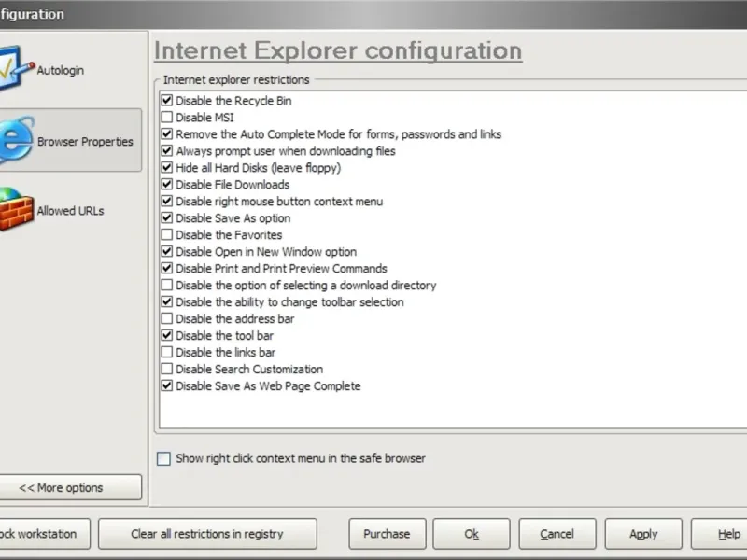Uncheck Disable the Recycle Bin
This screenshot has height=560, width=747.
(x=167, y=101)
